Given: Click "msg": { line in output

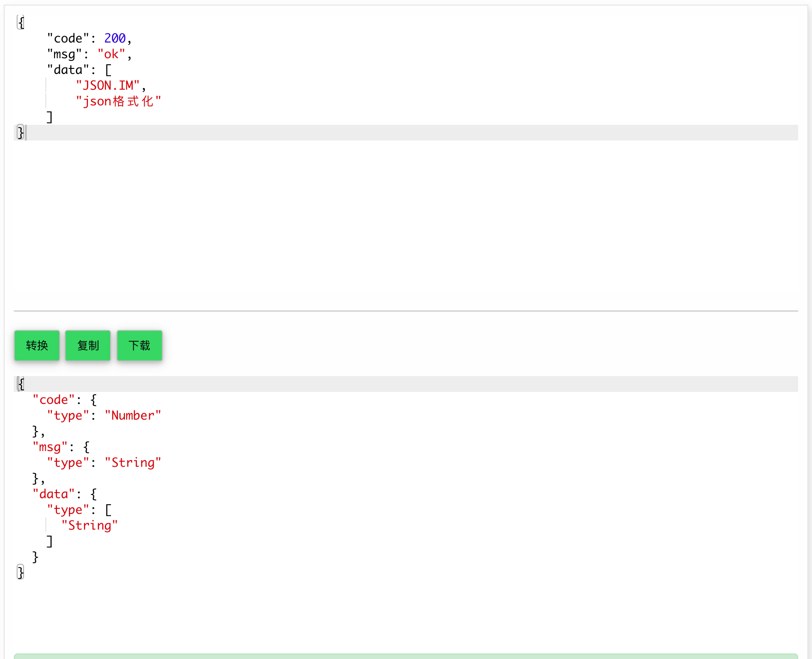Looking at the screenshot, I should point(61,447).
